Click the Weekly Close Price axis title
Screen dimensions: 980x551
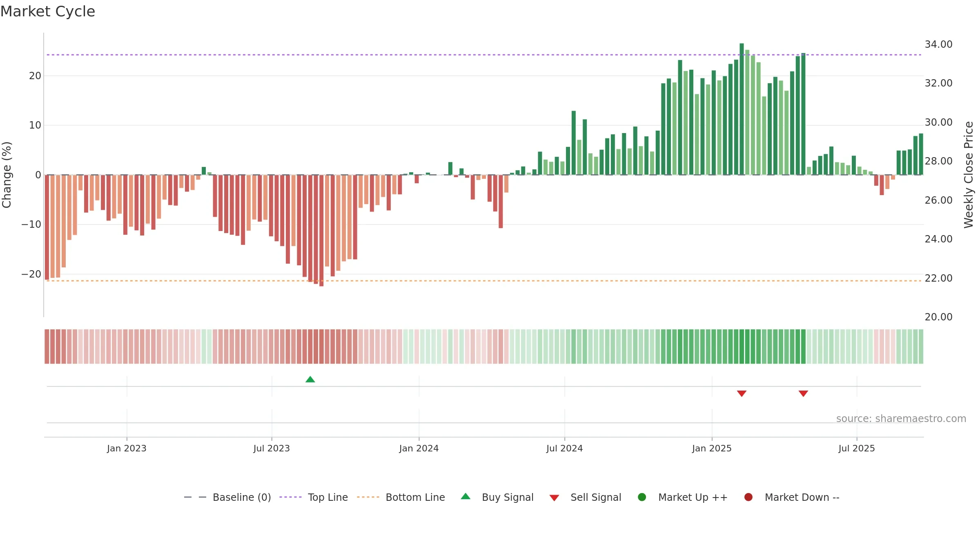tap(969, 175)
